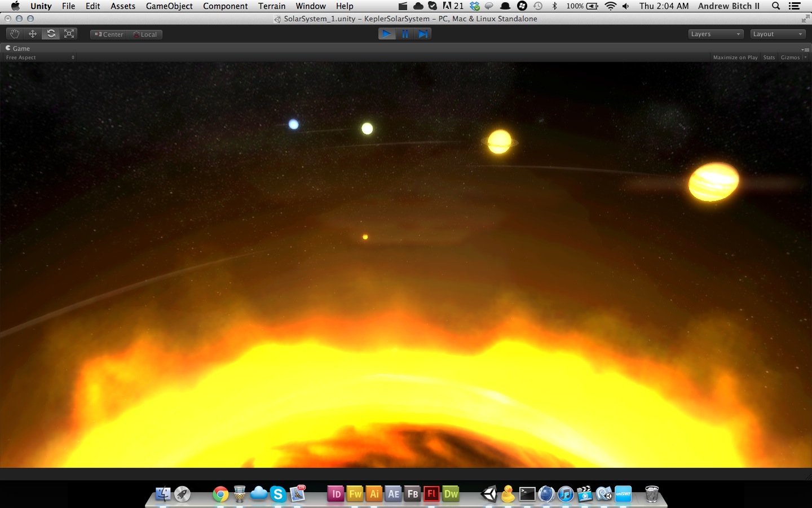This screenshot has height=508, width=812.
Task: Open the GameObject menu
Action: point(169,6)
